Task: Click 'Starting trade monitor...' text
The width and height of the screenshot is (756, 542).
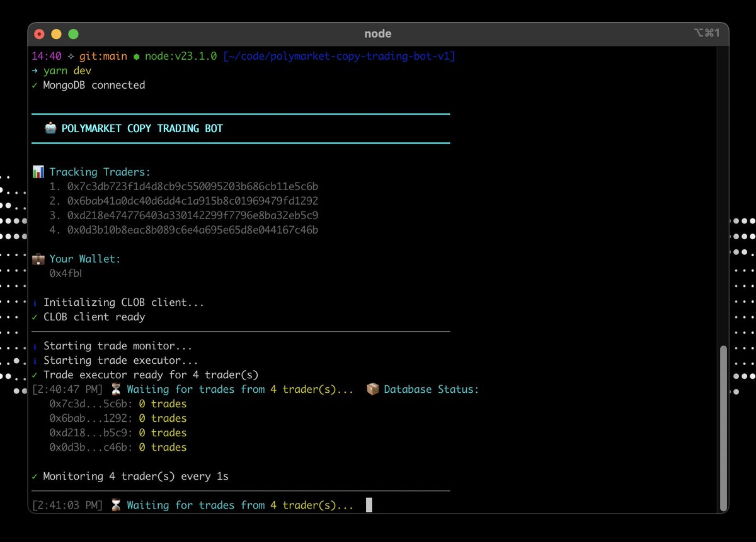Action: (118, 346)
